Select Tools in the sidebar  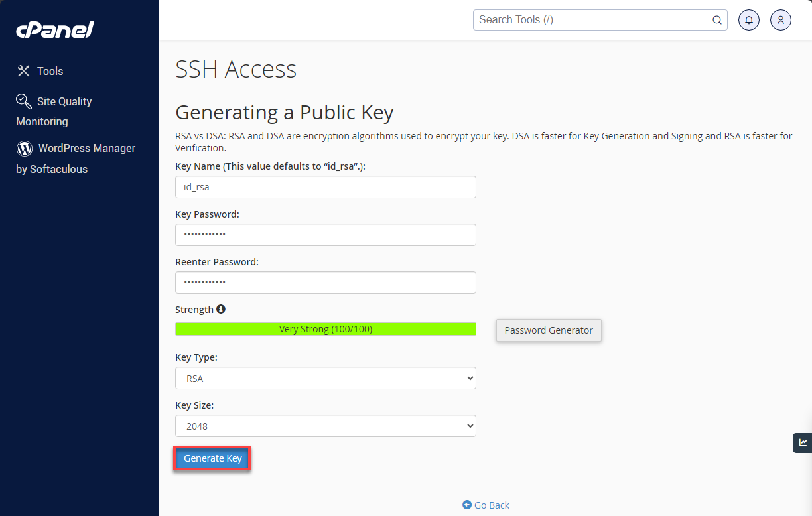coord(48,70)
